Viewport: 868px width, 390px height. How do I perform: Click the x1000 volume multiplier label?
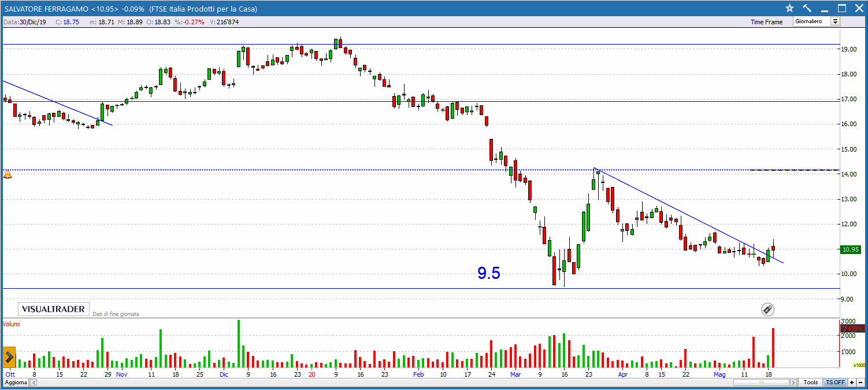pyautogui.click(x=859, y=365)
